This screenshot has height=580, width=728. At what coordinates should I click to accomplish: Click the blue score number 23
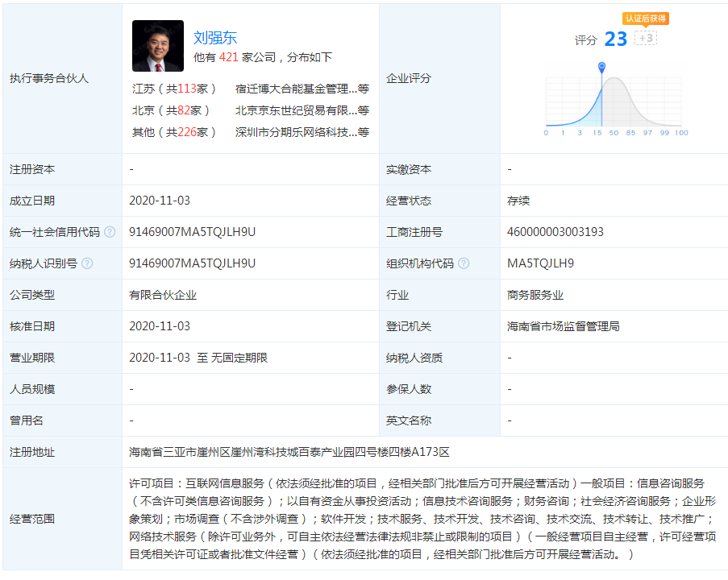(x=618, y=39)
